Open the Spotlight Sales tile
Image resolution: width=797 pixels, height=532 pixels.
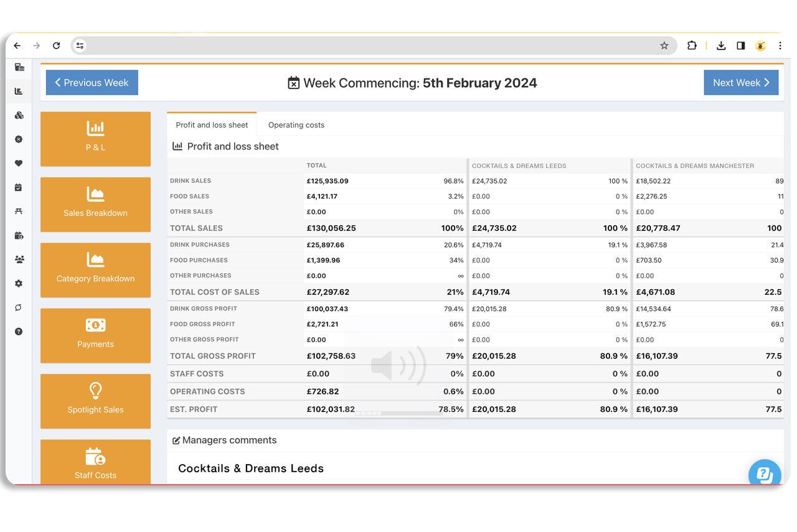tap(95, 401)
